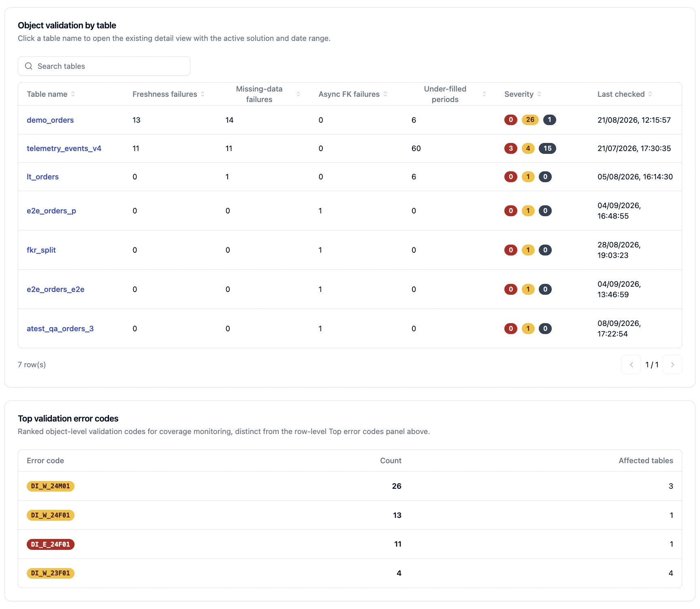Select the red DI_E_24F01 error code tag

tap(51, 544)
